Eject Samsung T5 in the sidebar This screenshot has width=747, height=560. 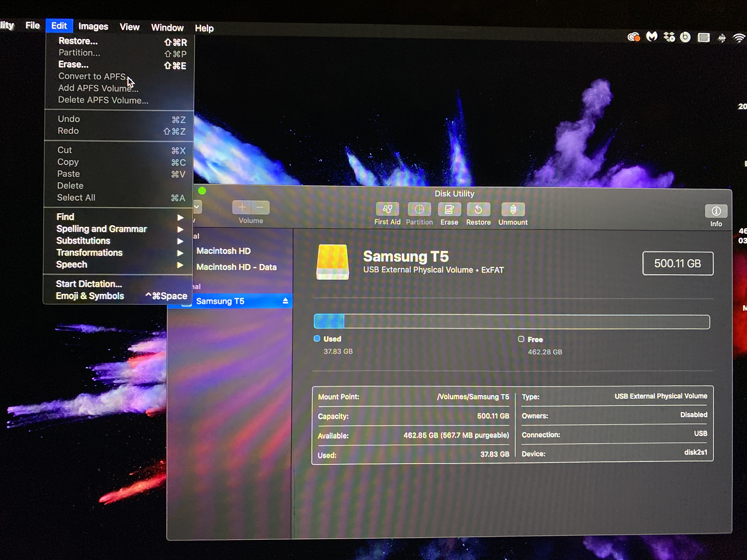pos(285,301)
